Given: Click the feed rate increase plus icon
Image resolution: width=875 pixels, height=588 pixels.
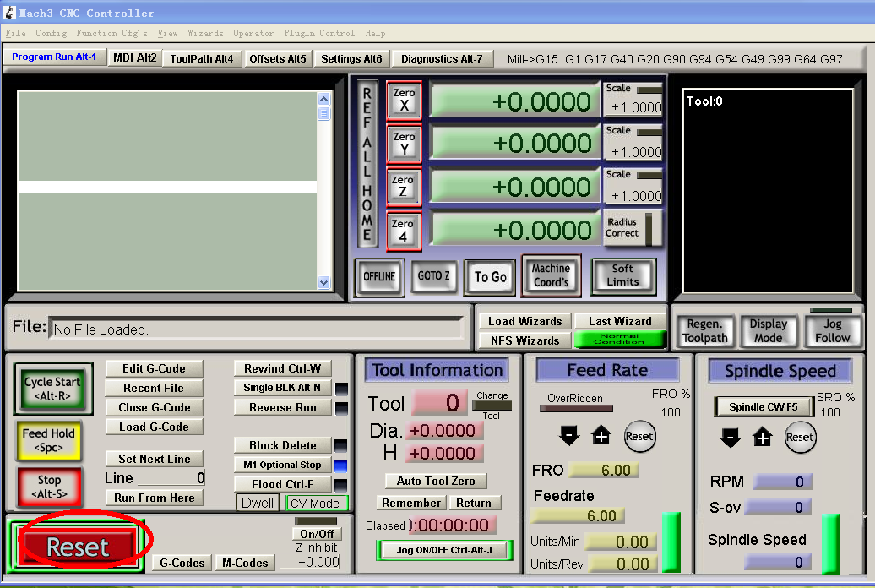Looking at the screenshot, I should (601, 436).
